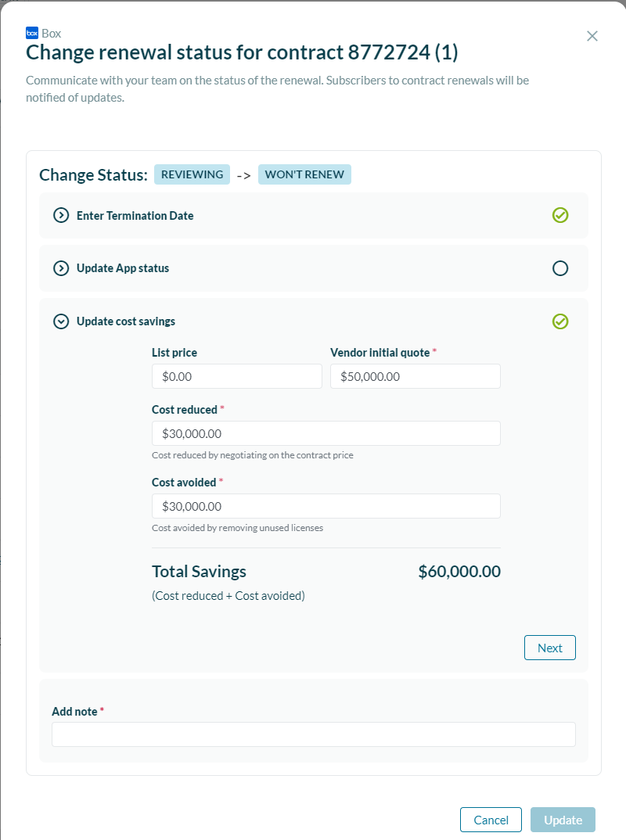
Task: Click the Update App status incomplete circle
Action: pyautogui.click(x=560, y=268)
